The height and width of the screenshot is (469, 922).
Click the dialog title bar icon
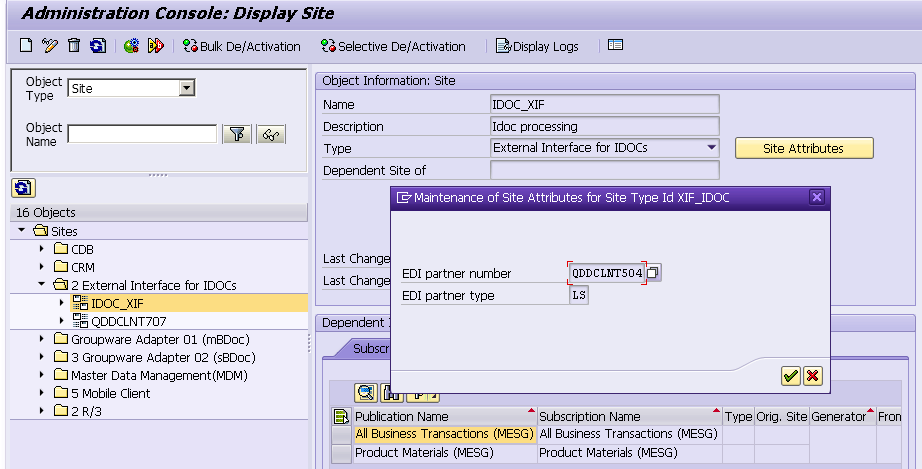click(x=403, y=197)
